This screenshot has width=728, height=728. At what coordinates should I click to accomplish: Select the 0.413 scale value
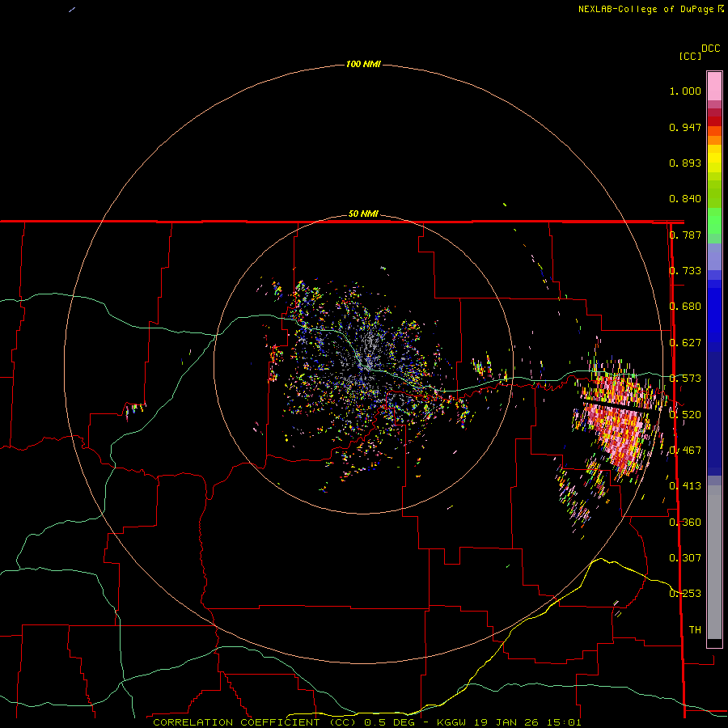pos(685,486)
